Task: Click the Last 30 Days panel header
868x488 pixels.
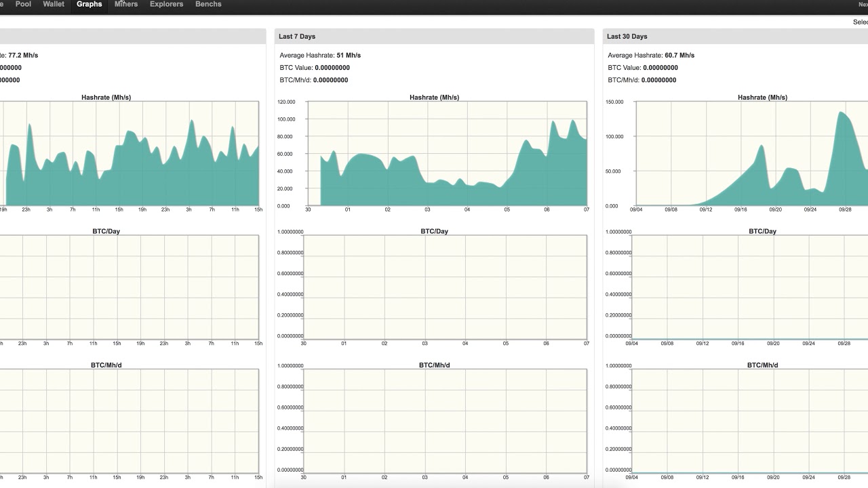Action: tap(735, 37)
